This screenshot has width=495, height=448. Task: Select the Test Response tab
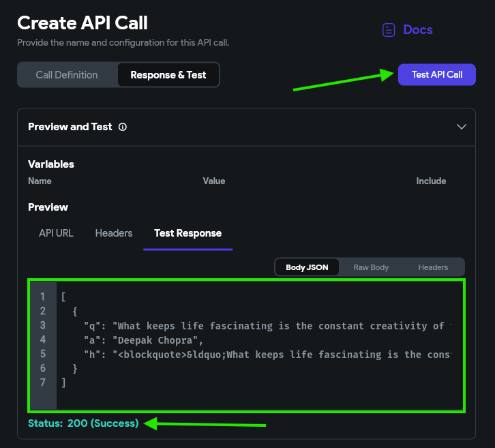coord(187,233)
